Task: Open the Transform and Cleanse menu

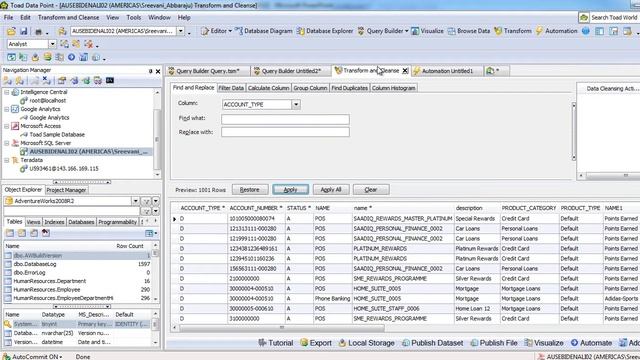Action: coord(68,18)
